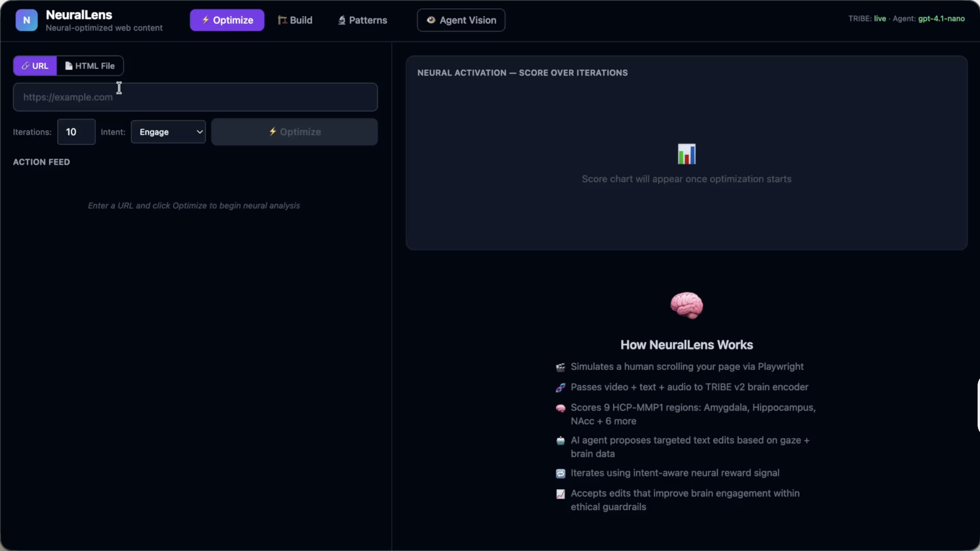Toggle the Agent Vision button
This screenshot has height=551, width=980.
(x=461, y=20)
